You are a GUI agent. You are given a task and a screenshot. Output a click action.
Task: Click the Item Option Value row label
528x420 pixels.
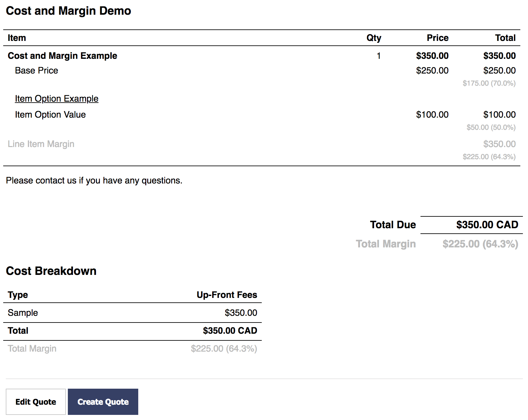(50, 114)
